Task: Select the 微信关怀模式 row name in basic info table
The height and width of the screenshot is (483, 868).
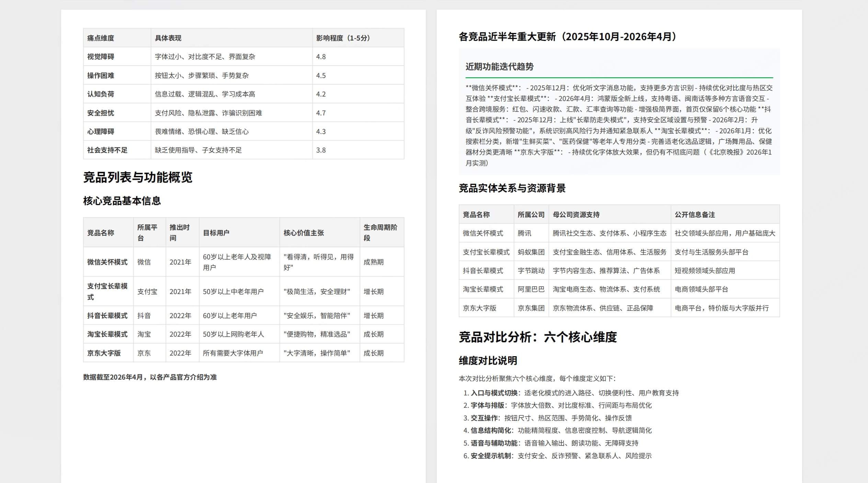Action: (x=107, y=262)
